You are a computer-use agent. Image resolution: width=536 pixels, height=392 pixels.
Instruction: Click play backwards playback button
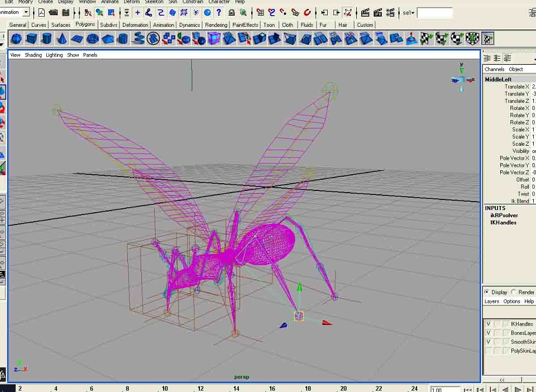(x=506, y=389)
